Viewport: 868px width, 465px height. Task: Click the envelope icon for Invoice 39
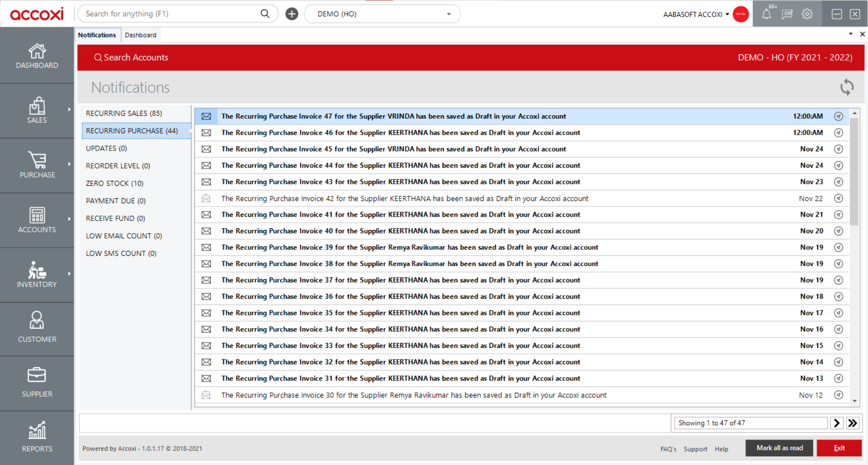[206, 248]
